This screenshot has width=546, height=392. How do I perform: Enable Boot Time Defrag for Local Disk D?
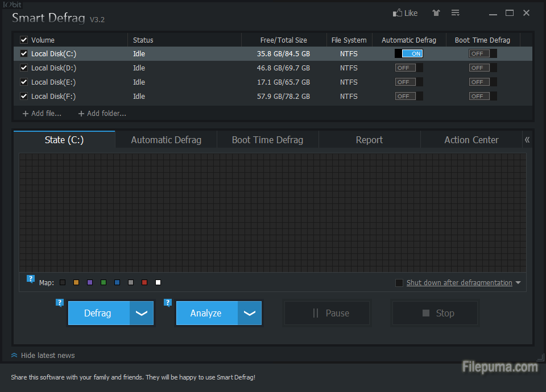(x=482, y=68)
